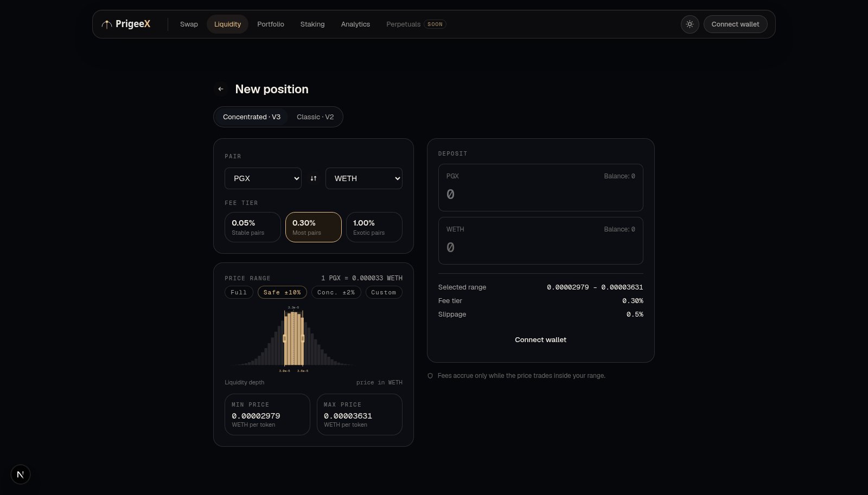
Task: Click the '1 PGX = 0.000033 WETH' rate
Action: point(362,278)
